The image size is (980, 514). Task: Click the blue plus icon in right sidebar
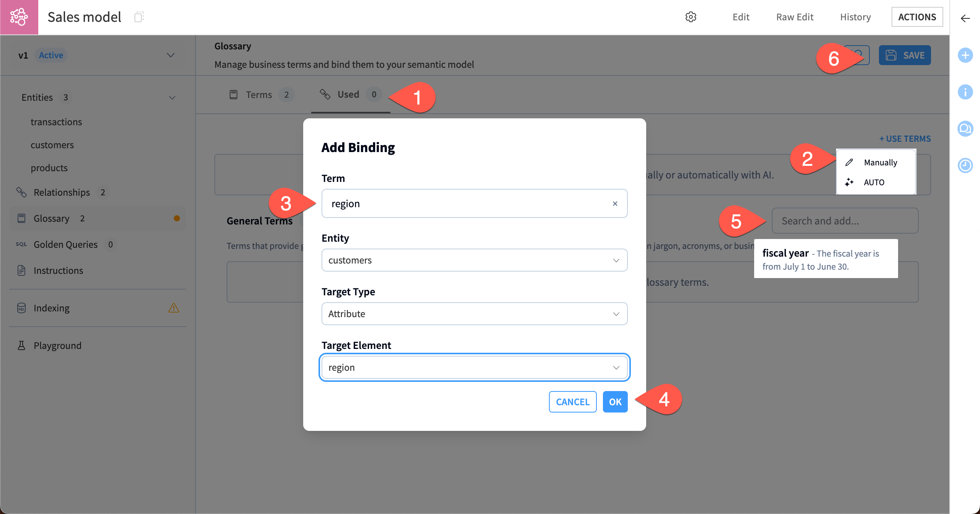click(965, 55)
